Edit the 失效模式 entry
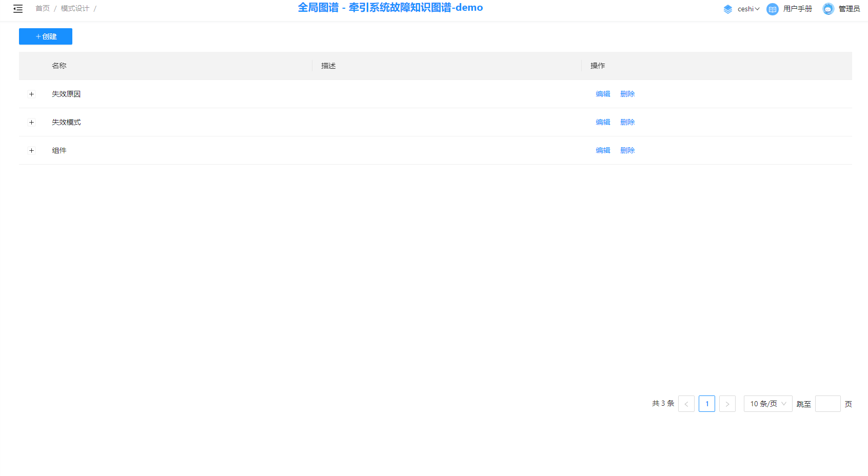The width and height of the screenshot is (868, 476). [603, 122]
